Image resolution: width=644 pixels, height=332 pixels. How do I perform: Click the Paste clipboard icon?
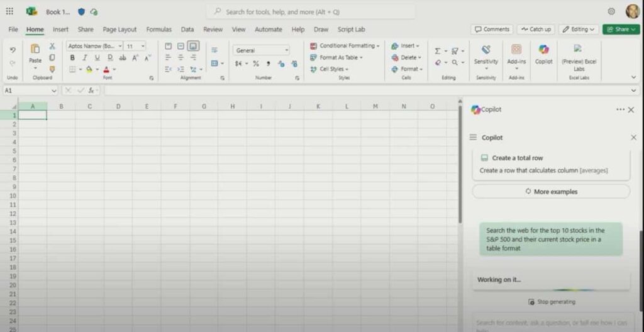click(x=35, y=49)
